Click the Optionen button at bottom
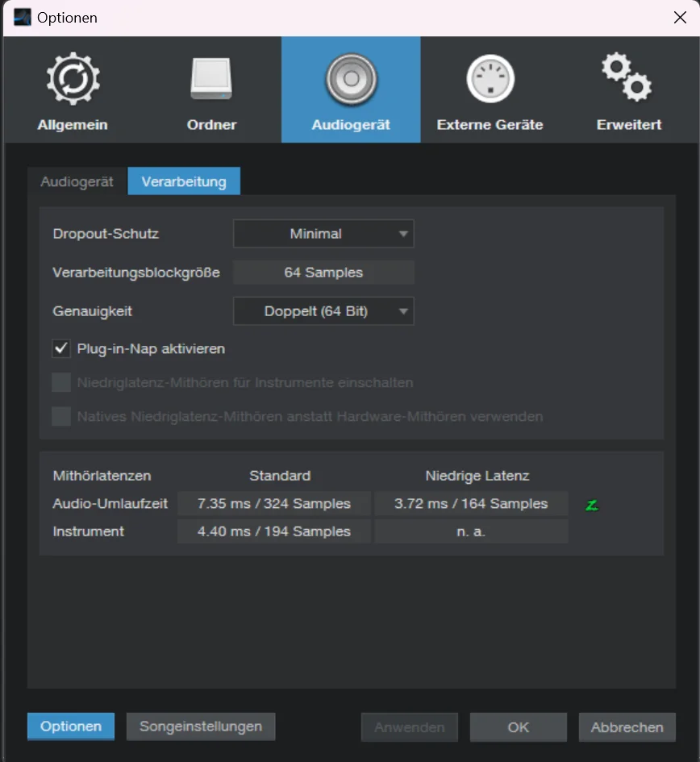 pyautogui.click(x=71, y=727)
